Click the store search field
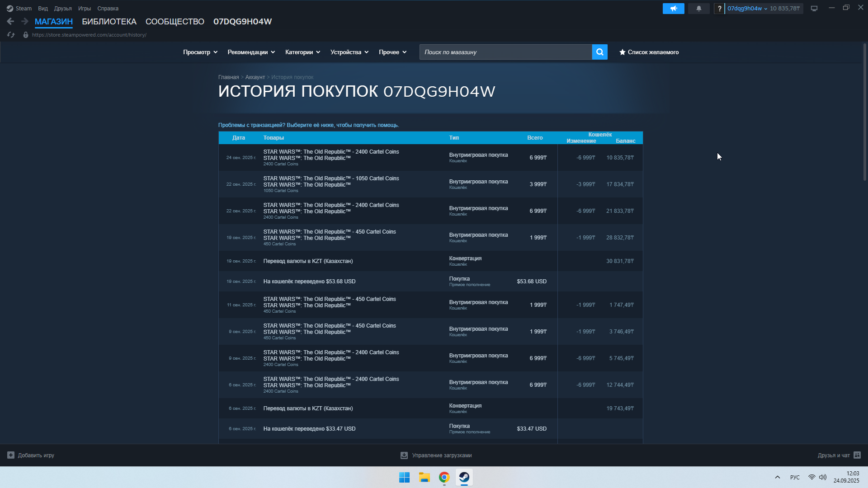 [505, 52]
